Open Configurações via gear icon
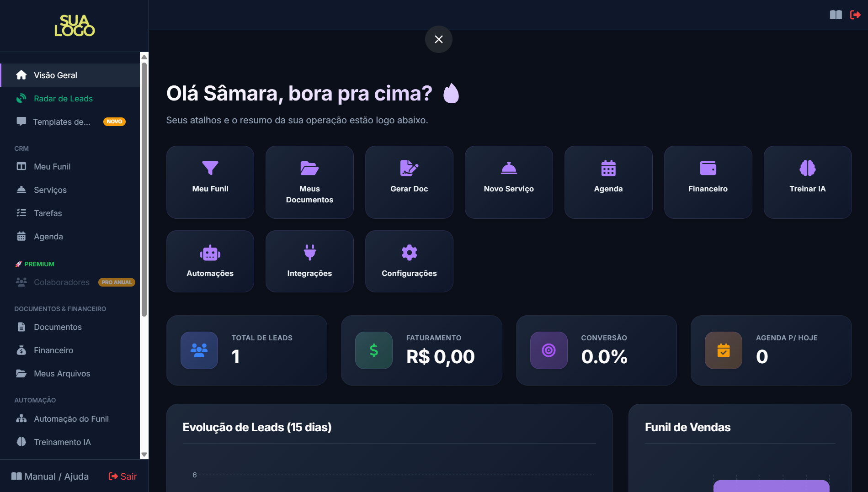The width and height of the screenshot is (868, 492). pyautogui.click(x=409, y=253)
